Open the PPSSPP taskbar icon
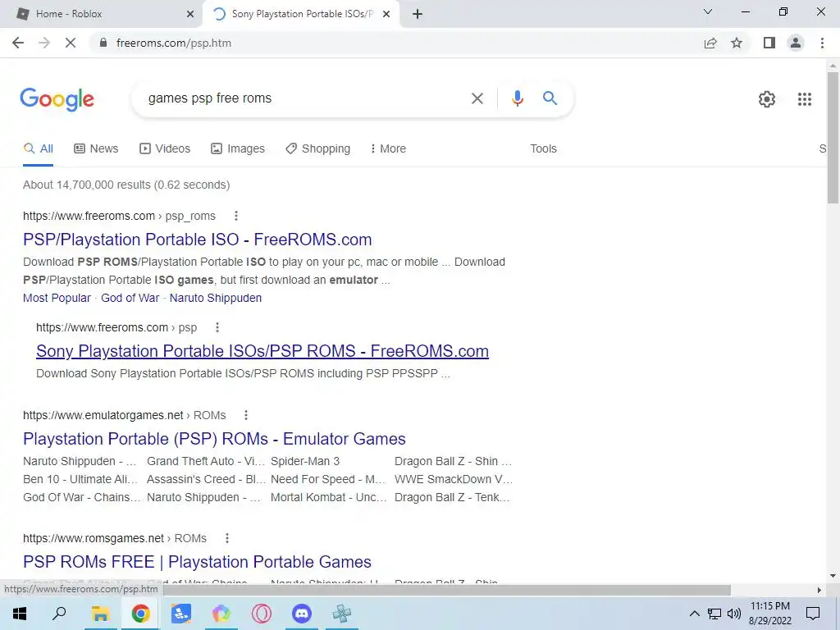Viewport: 840px width, 630px height. click(x=342, y=614)
